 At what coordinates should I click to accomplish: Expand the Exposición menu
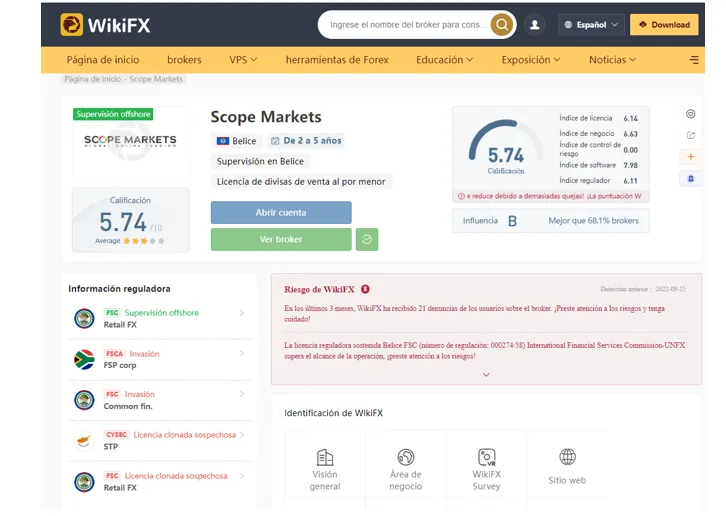click(x=531, y=60)
